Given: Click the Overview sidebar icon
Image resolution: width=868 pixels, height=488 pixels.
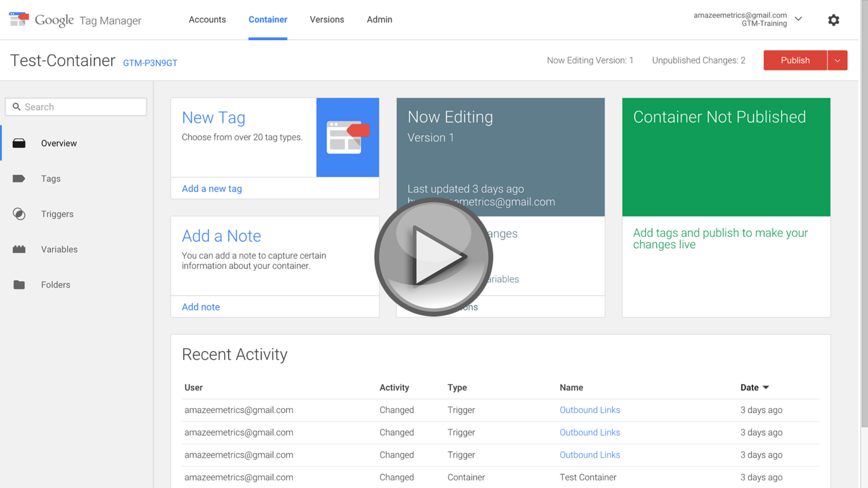Looking at the screenshot, I should pos(19,143).
